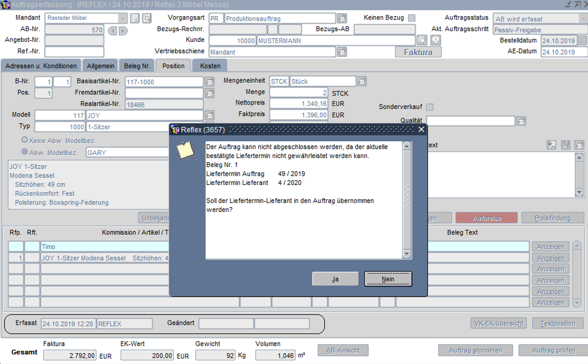
Task: Open Bestelldatum date picker button
Action: 582,41
